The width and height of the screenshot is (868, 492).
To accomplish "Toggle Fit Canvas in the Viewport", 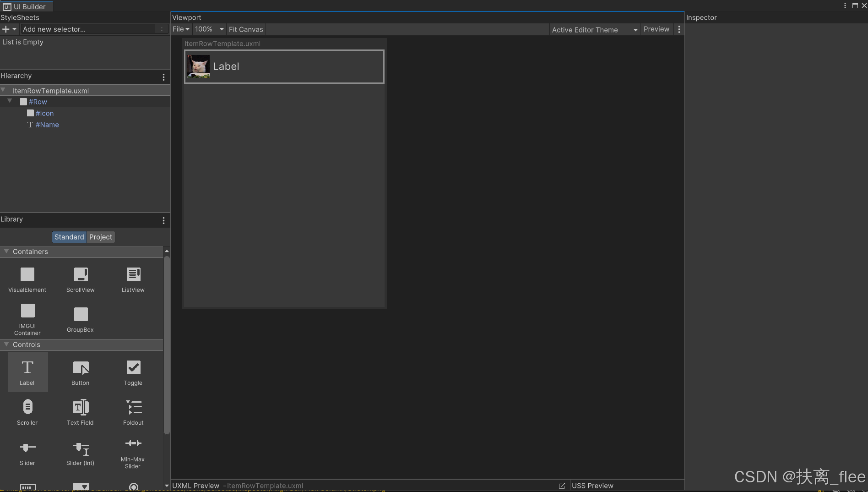I will click(245, 29).
